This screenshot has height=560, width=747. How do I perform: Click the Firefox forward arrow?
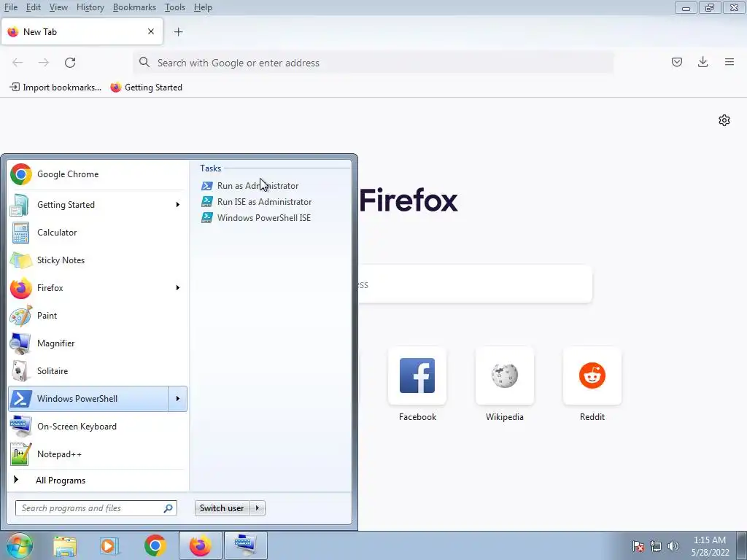click(x=44, y=63)
